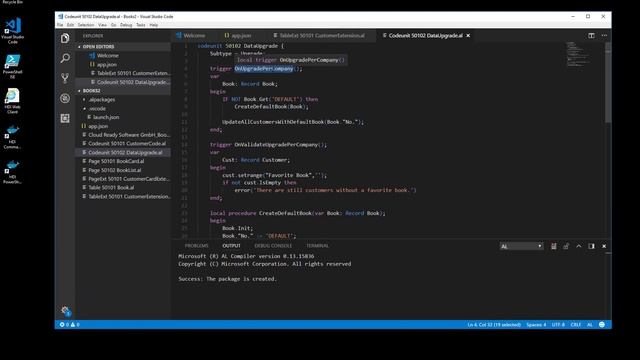Close the bottom output panel
This screenshot has height=360, width=640.
(604, 246)
